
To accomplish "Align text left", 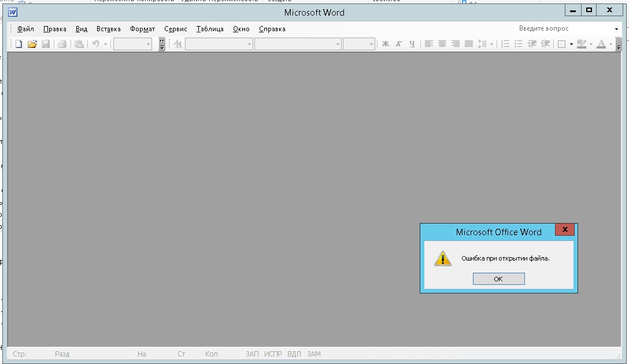I will (x=429, y=44).
